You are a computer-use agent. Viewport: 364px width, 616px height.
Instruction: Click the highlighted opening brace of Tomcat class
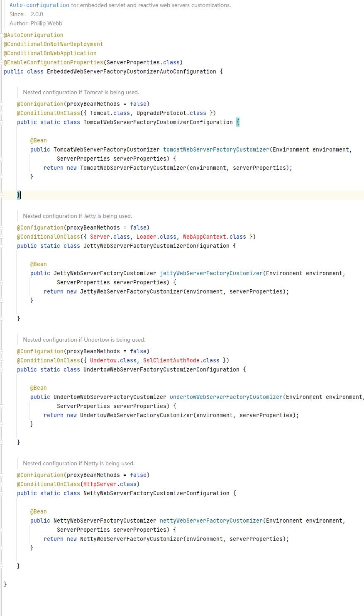[238, 122]
